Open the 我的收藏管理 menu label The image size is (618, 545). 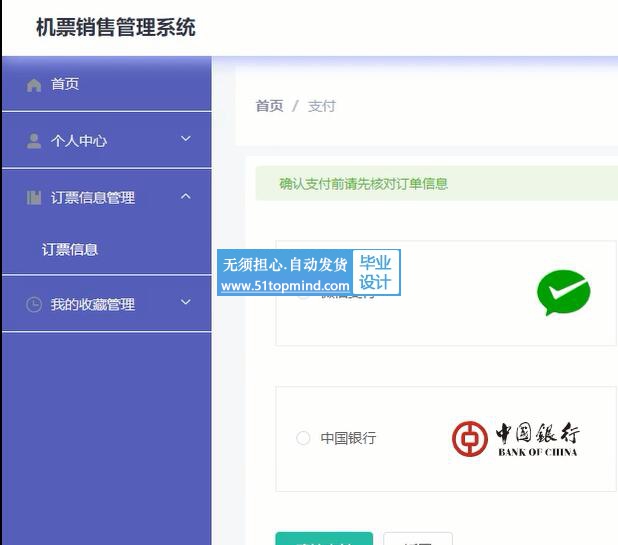tap(93, 304)
